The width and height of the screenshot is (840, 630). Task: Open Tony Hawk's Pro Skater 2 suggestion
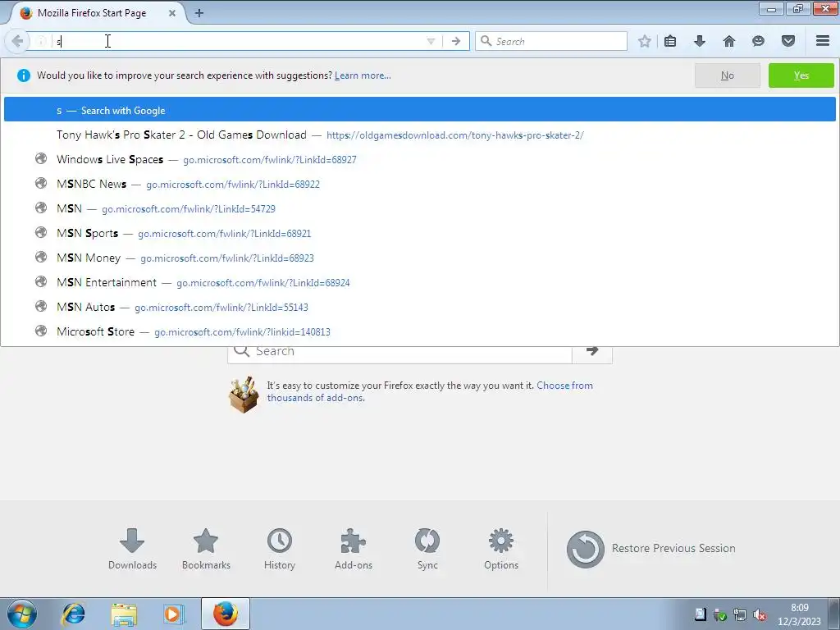[419, 135]
